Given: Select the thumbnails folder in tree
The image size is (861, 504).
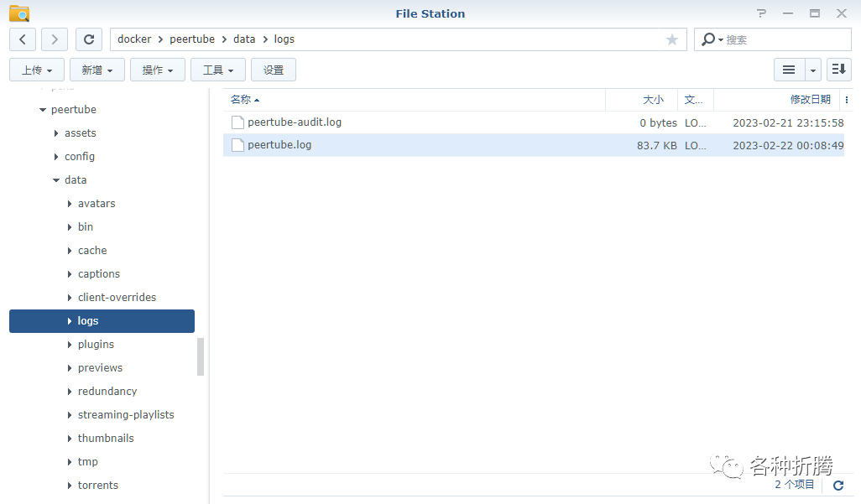Looking at the screenshot, I should tap(106, 438).
